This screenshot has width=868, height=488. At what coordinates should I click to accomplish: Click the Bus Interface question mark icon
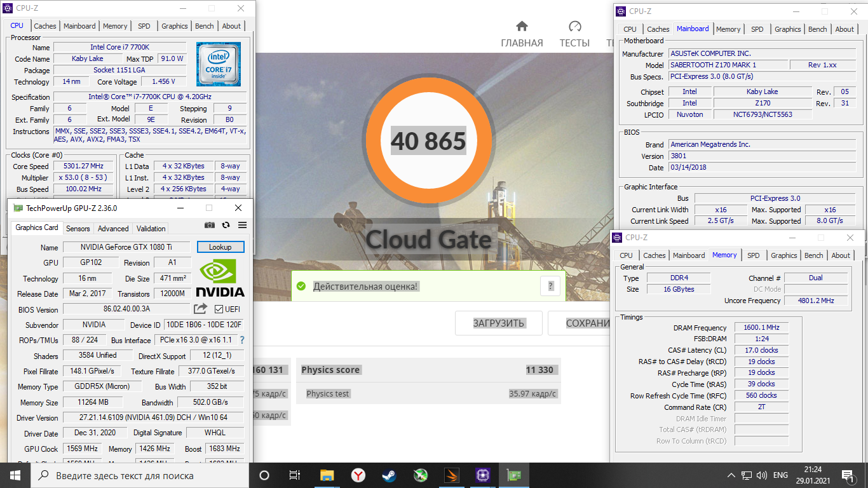[241, 340]
